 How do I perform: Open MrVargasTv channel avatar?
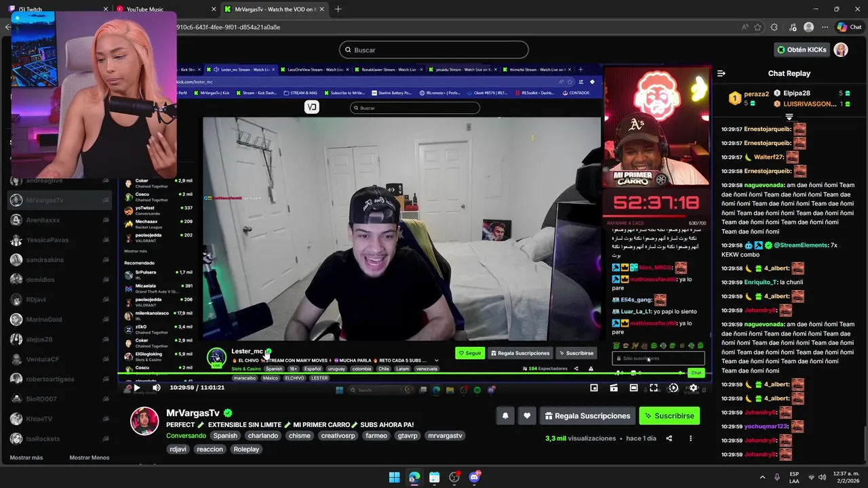click(144, 421)
